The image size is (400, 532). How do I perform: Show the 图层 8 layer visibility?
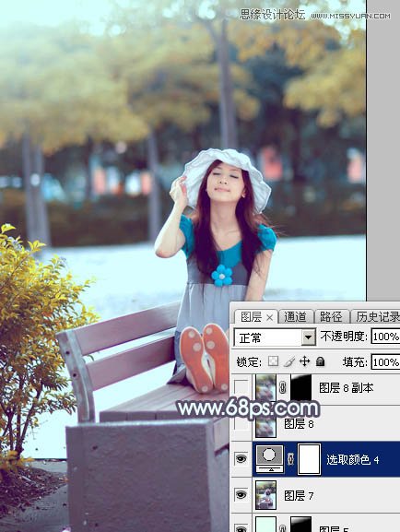[241, 423]
